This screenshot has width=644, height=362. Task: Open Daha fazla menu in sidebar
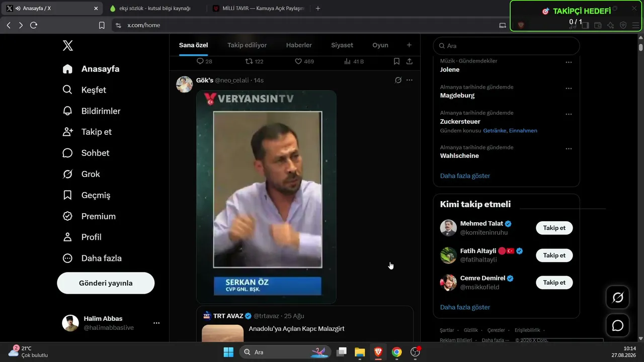coord(93,258)
